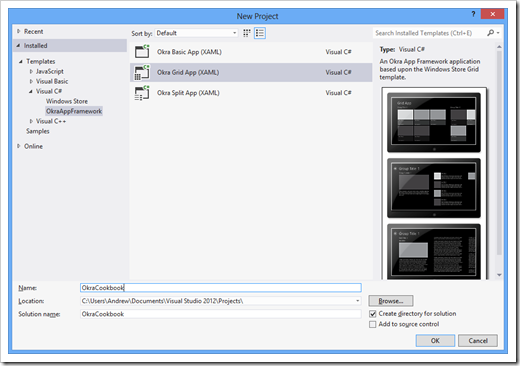Select Windows Store under Visual C#
Screen dimensions: 520x366
point(67,101)
